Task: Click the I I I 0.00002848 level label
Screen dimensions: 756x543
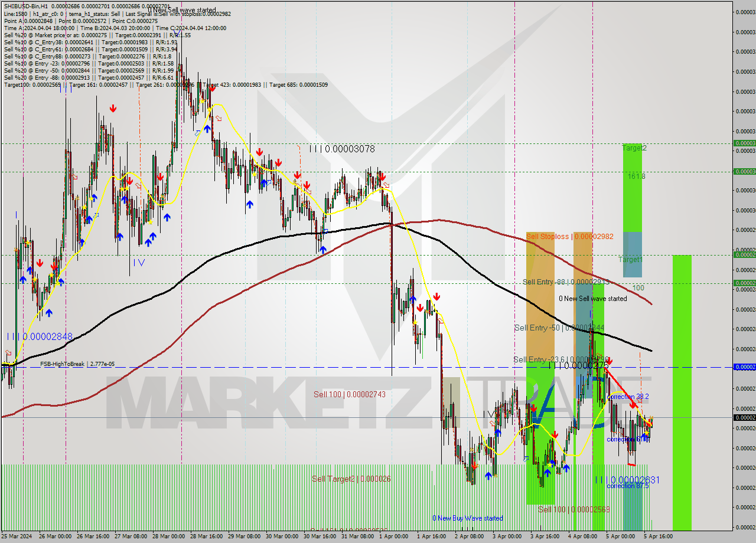Action: click(x=40, y=336)
